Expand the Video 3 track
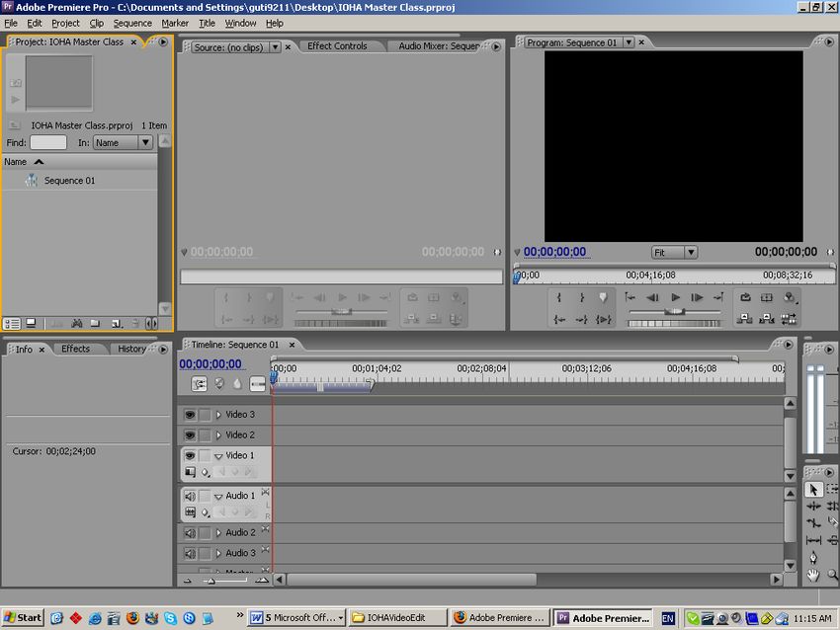Screen dimensions: 840x630 pyautogui.click(x=218, y=415)
